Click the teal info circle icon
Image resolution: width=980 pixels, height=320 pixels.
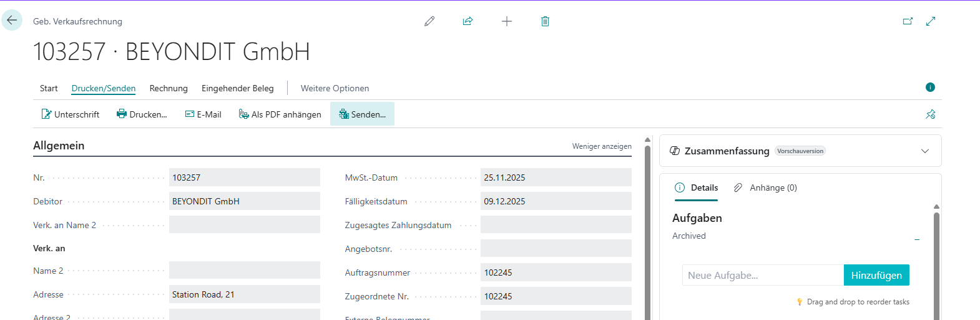point(930,87)
